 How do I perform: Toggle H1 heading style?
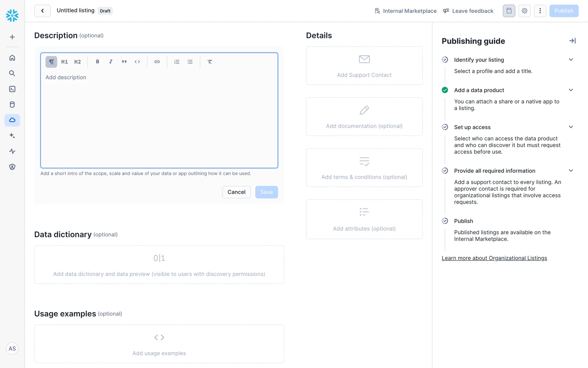[64, 62]
